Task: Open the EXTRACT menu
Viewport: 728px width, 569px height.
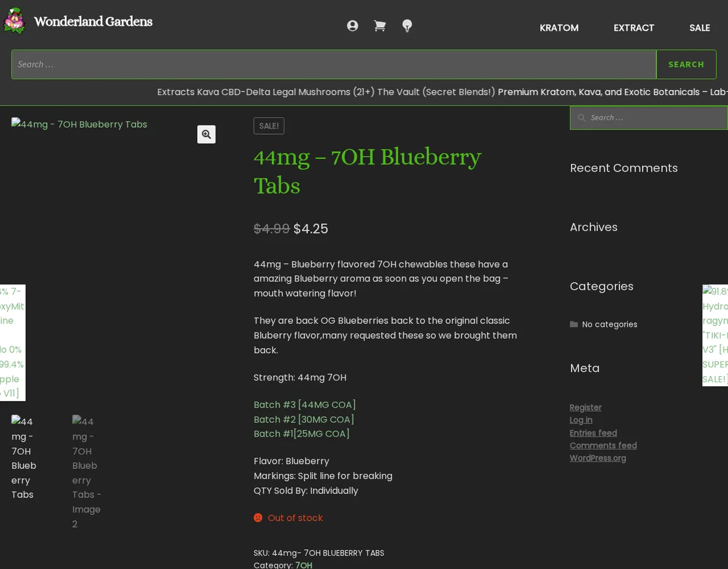Action: point(634,28)
